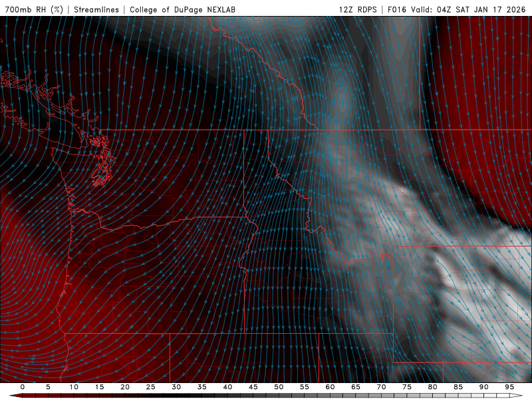The height and width of the screenshot is (399, 532).
Task: Click the '45' value on color scale
Action: point(253,387)
